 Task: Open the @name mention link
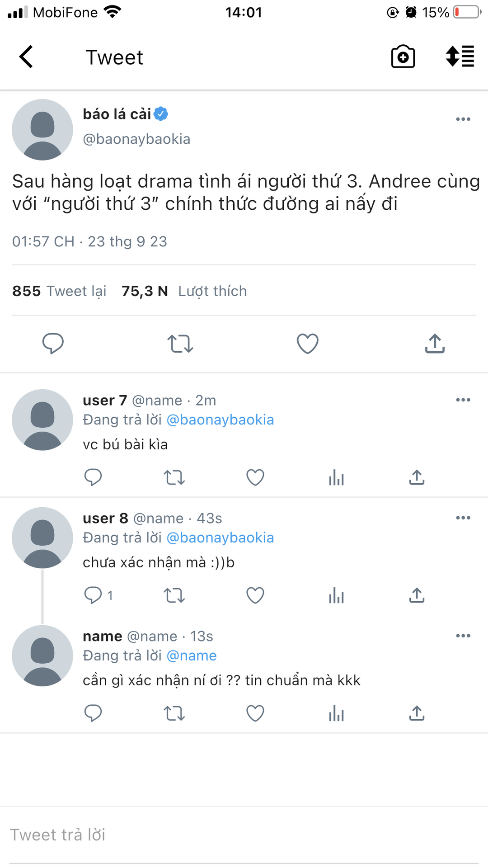192,656
